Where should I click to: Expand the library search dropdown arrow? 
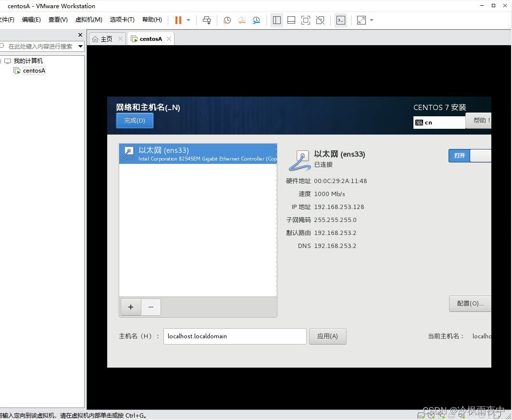(x=80, y=46)
